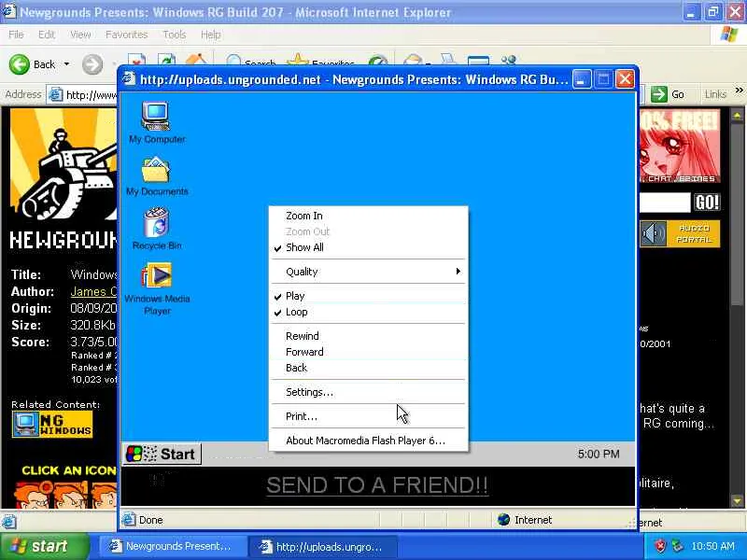Screen dimensions: 747x560
Task: Click the anime chat banner ad
Action: click(681, 146)
